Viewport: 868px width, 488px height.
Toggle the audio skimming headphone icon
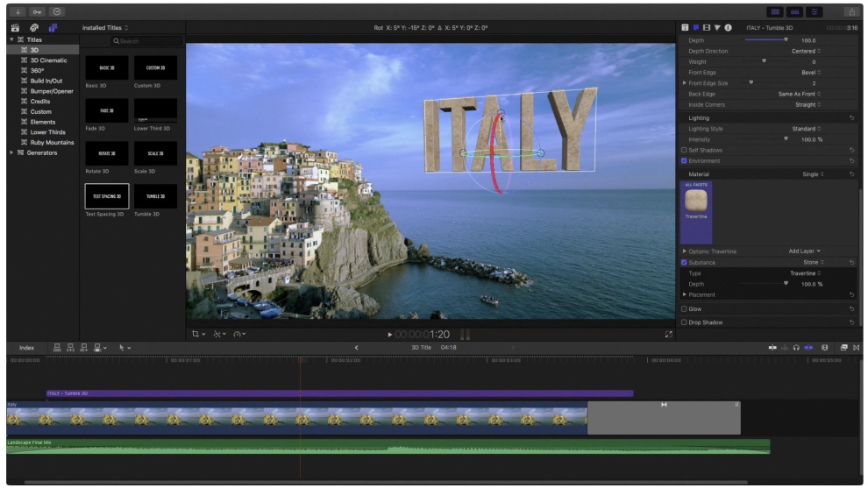click(x=796, y=348)
